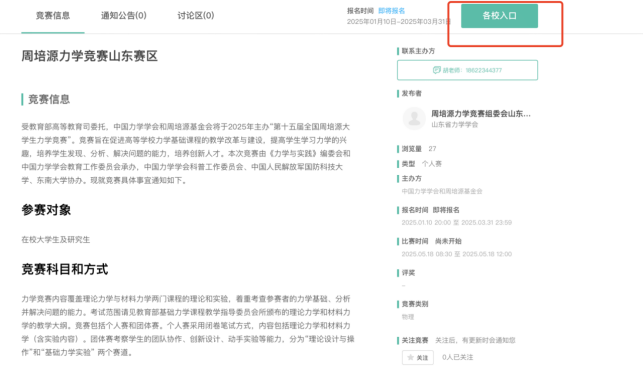Click the chat icon in the contact button

point(437,70)
